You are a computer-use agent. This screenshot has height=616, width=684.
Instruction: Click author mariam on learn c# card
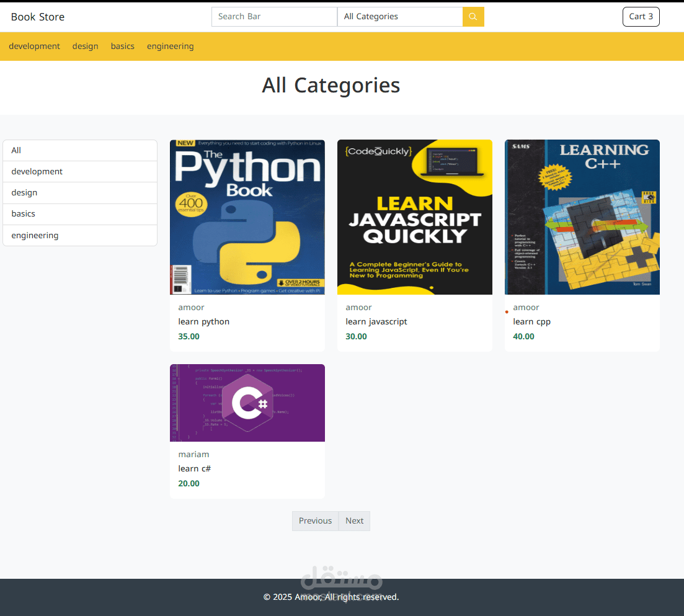(193, 455)
